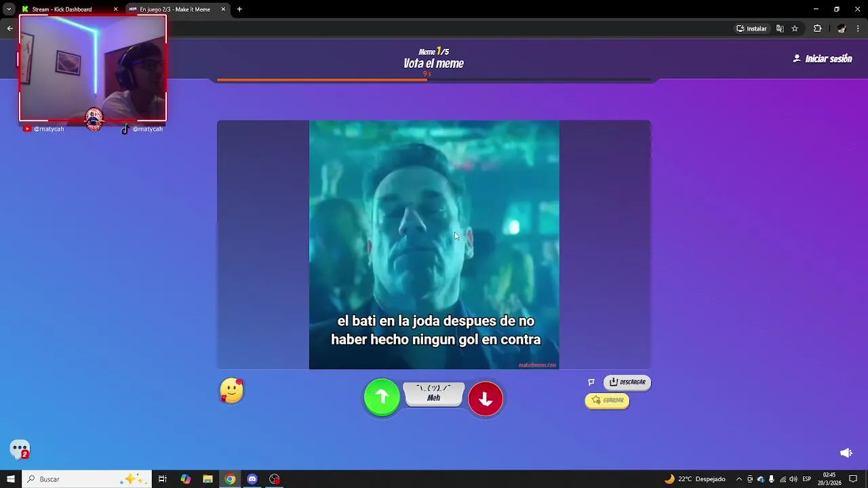Close the Kick Dashboard tab

tap(115, 9)
